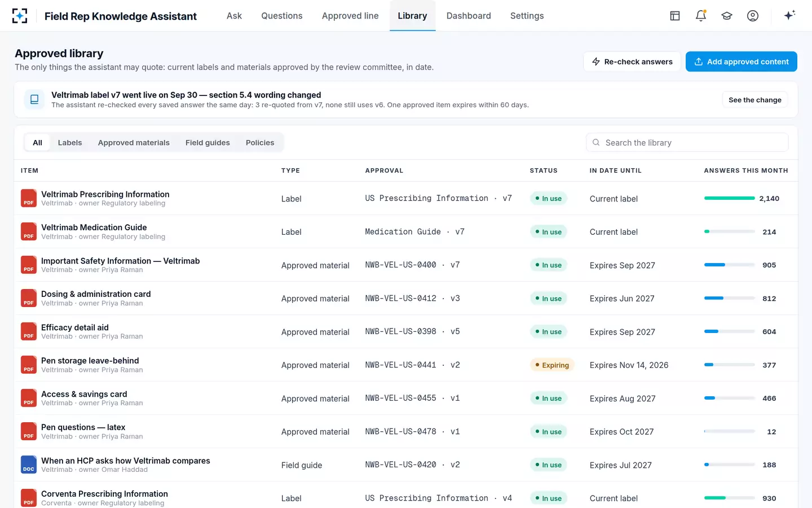This screenshot has height=508, width=812.
Task: Click the PDF icon for Important Safety Information
Action: [29, 265]
